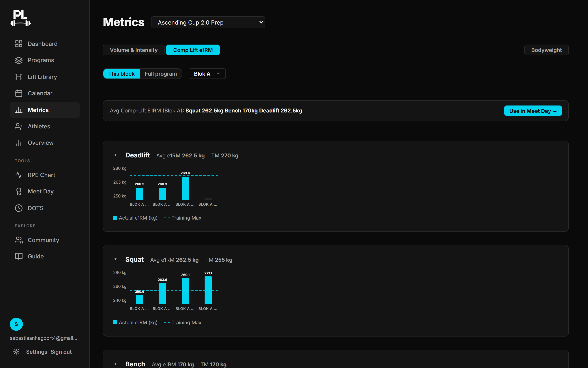Click Use in Meet Day button
The height and width of the screenshot is (368, 588).
pos(533,111)
